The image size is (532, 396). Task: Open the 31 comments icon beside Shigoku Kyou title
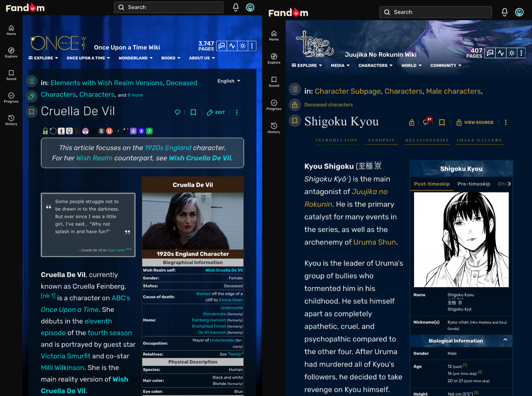(x=427, y=122)
